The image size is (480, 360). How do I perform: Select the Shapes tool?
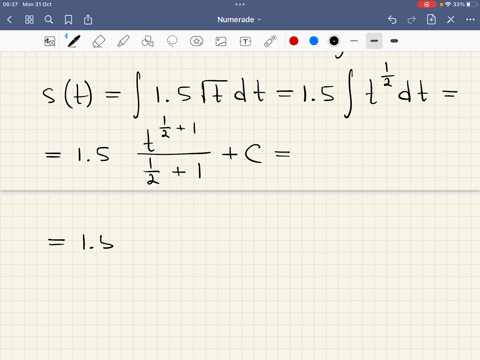[x=147, y=41]
